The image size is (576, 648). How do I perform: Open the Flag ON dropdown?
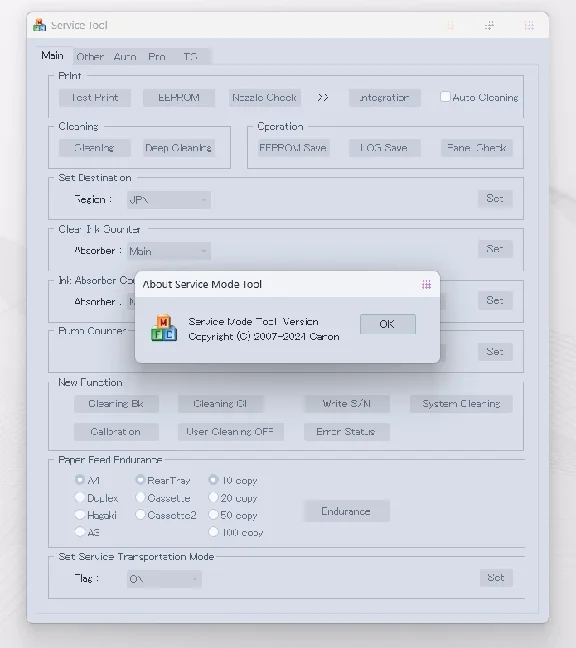click(x=164, y=579)
